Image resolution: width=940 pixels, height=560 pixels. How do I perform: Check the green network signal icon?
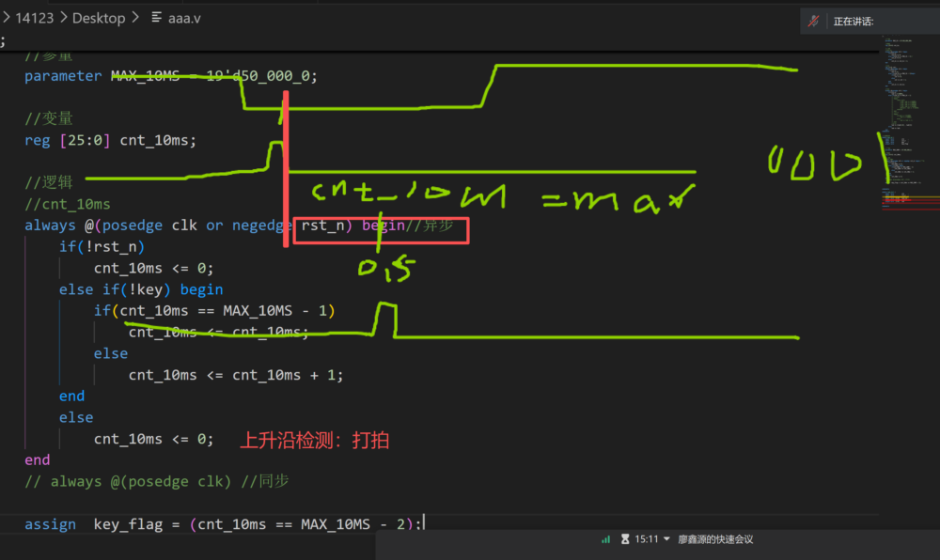point(605,539)
